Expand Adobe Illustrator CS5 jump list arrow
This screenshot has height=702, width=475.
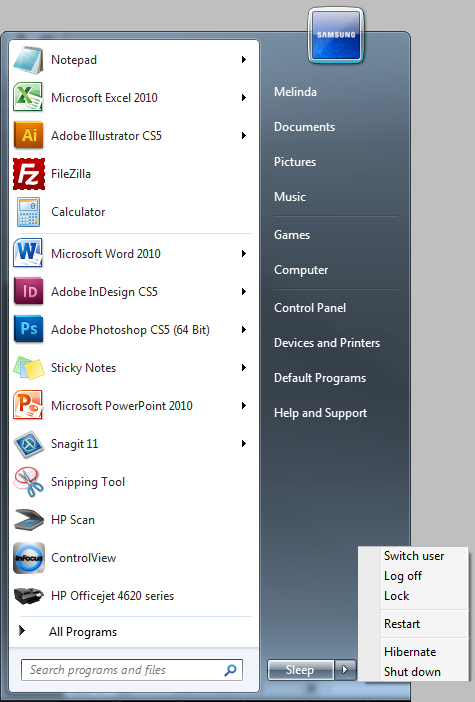coord(244,136)
